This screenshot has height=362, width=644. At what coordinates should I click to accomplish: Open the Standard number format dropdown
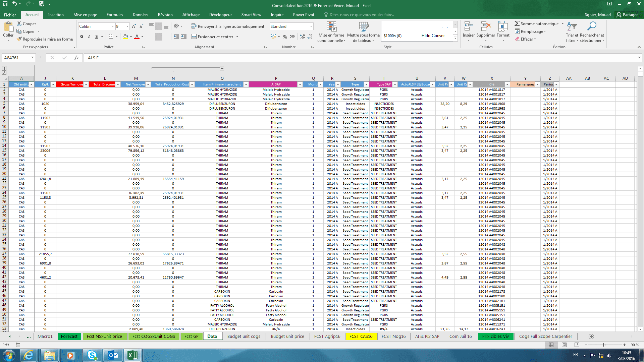coord(311,26)
